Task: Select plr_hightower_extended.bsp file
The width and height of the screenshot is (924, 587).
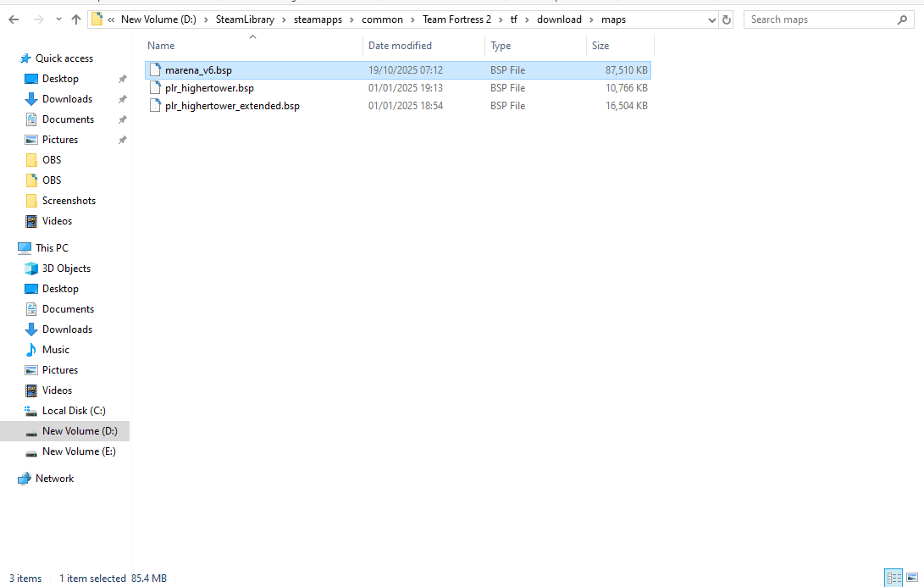Action: click(x=232, y=106)
